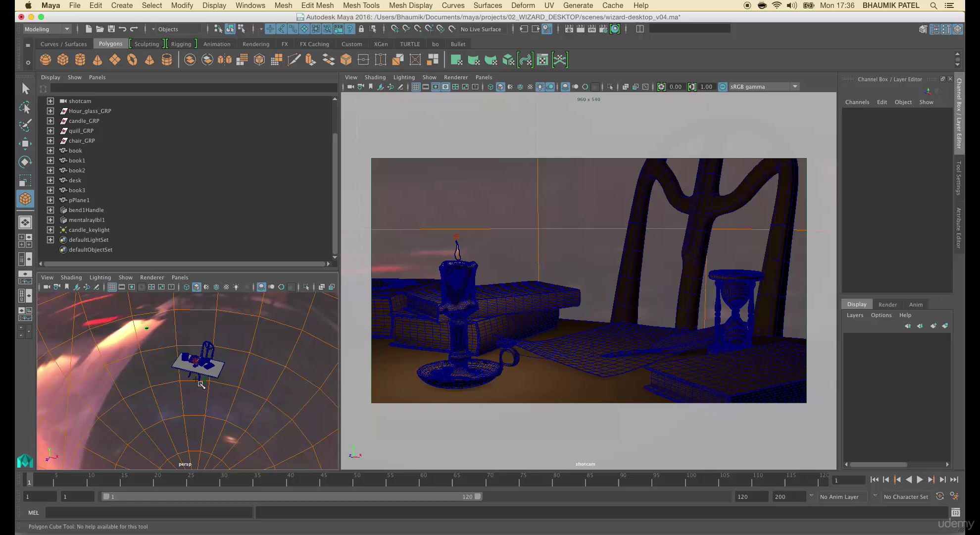Click the Polygon Cylinder shelf icon

pos(80,60)
